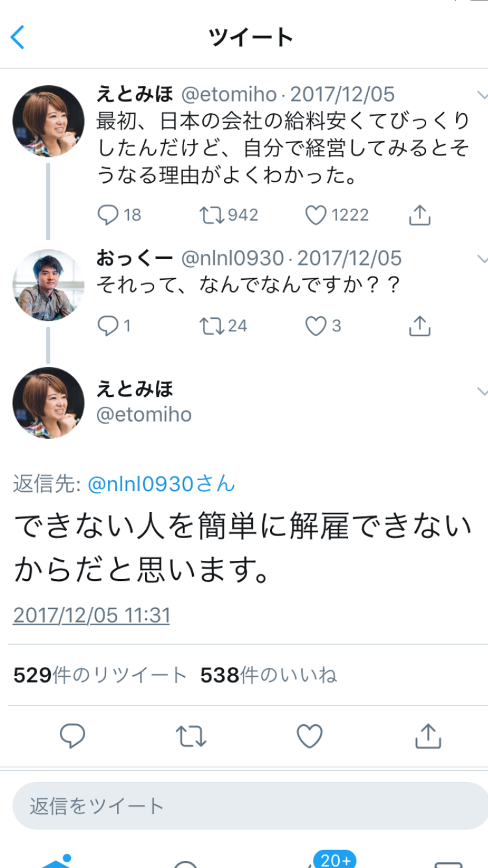The width and height of the screenshot is (488, 868).
Task: Reply to おっくー's tweet
Action: 108,325
